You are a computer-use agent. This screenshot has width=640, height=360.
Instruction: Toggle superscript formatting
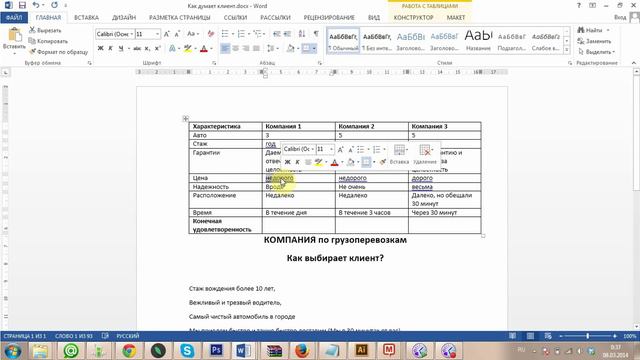[x=158, y=49]
